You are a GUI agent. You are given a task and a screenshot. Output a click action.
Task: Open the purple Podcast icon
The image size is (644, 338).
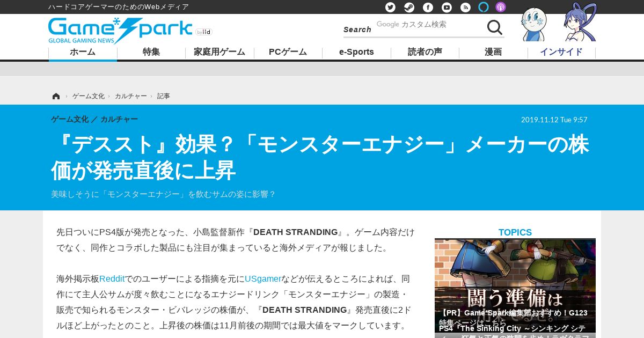501,7
